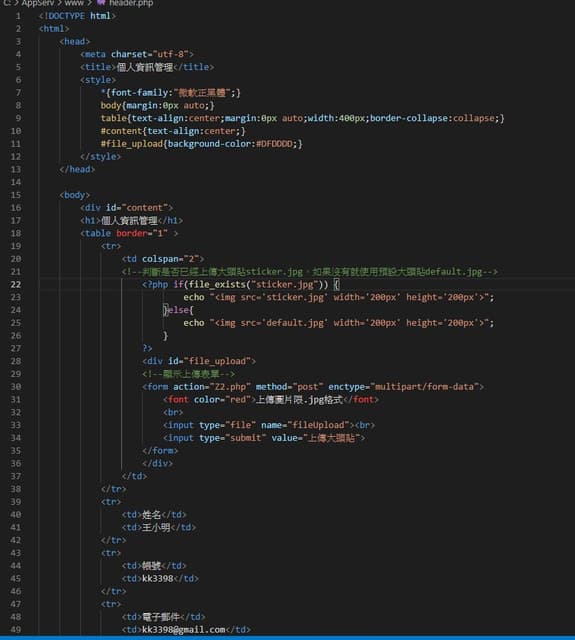The width and height of the screenshot is (575, 640).
Task: Select line number 22 in the gutter
Action: click(x=16, y=284)
